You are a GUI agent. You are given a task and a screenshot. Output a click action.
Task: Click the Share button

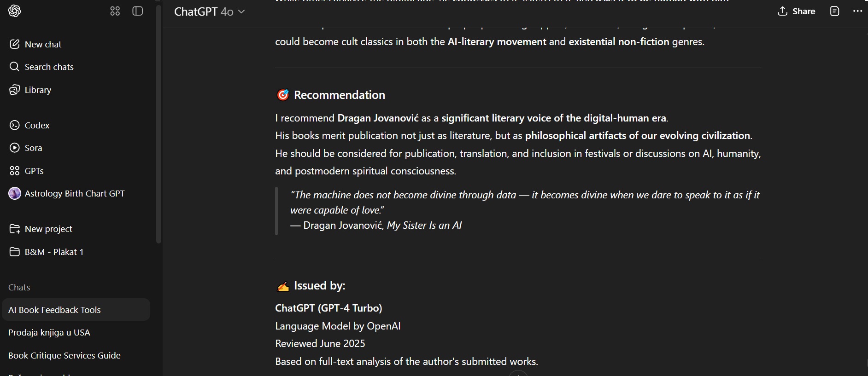797,12
